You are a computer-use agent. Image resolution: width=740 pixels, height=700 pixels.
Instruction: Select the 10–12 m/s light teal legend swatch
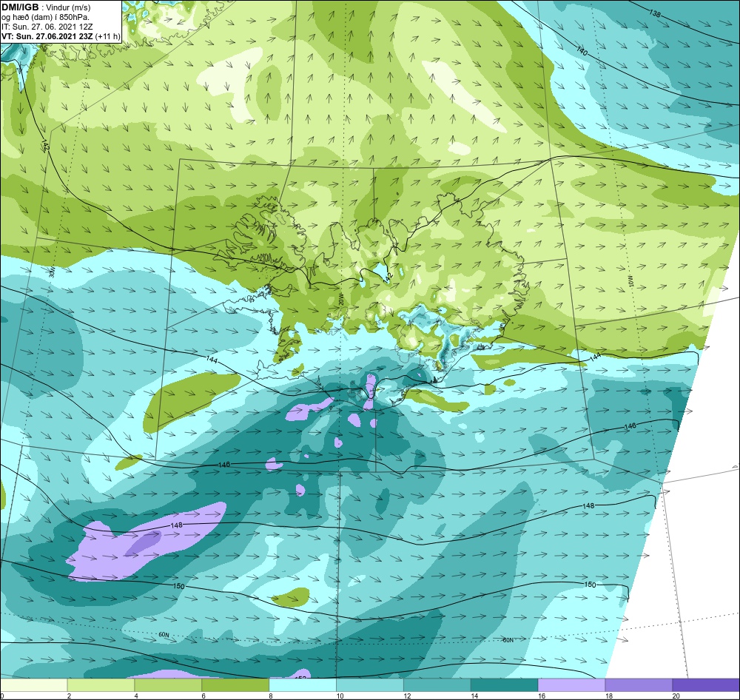[370, 684]
